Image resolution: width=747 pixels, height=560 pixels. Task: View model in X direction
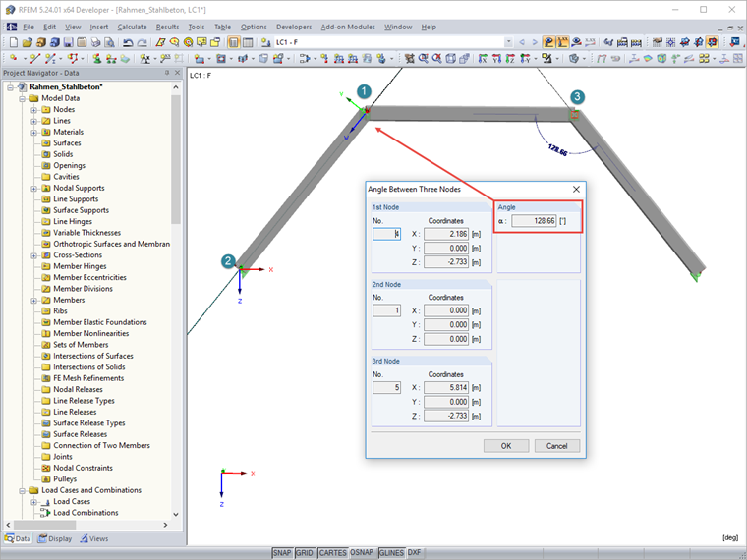[483, 59]
